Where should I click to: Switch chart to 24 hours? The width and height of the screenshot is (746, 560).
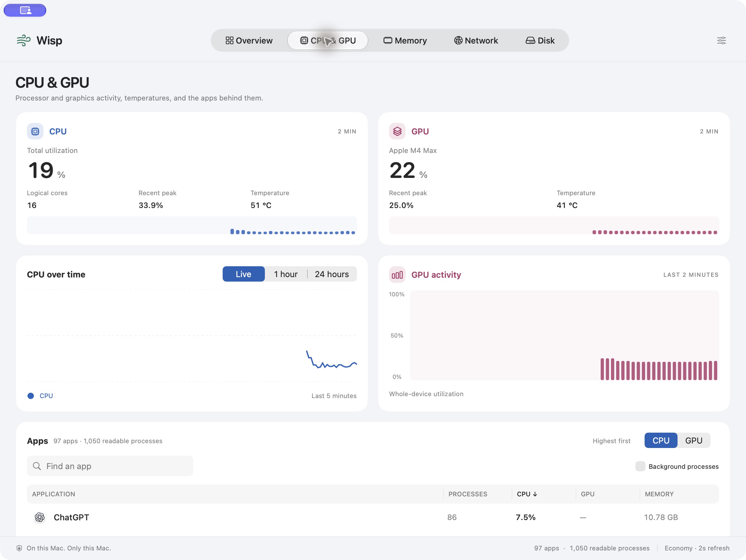coord(332,274)
